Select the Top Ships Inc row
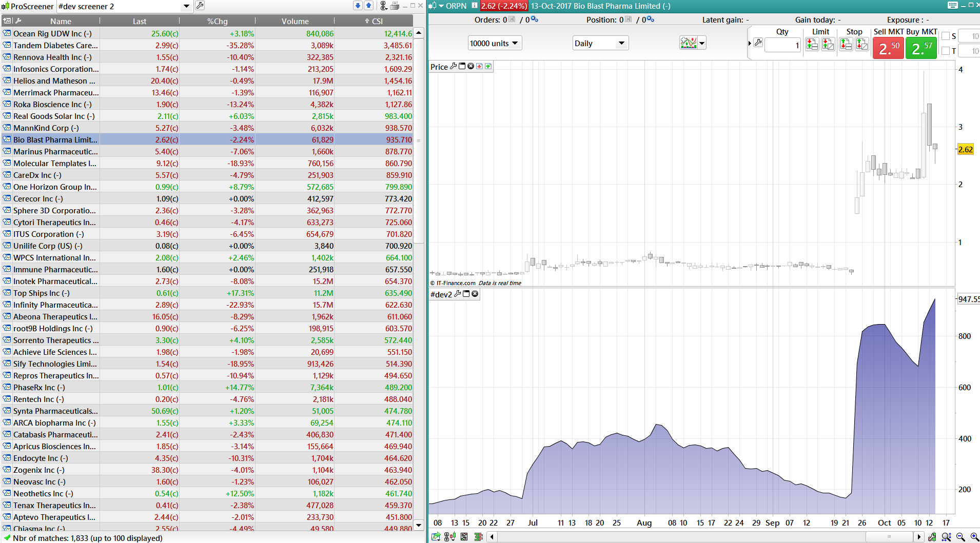 point(207,293)
